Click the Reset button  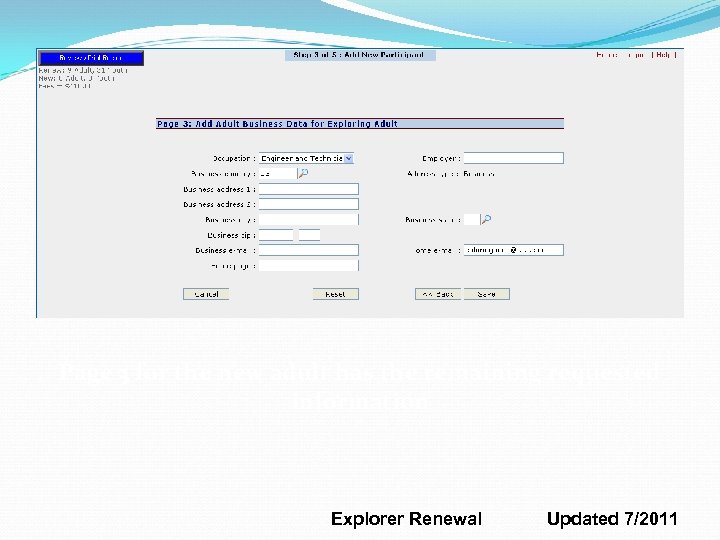pyautogui.click(x=336, y=294)
